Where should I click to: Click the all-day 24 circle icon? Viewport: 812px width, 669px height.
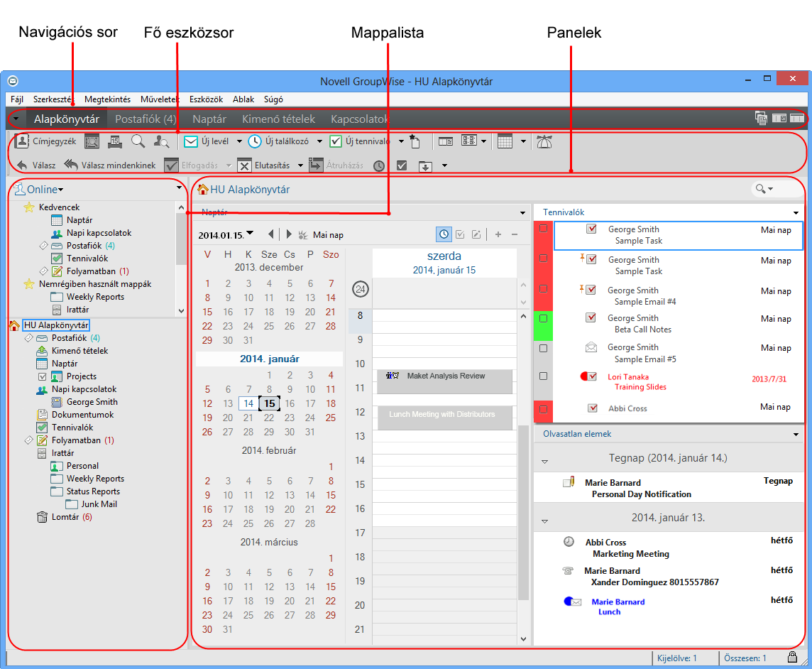361,289
